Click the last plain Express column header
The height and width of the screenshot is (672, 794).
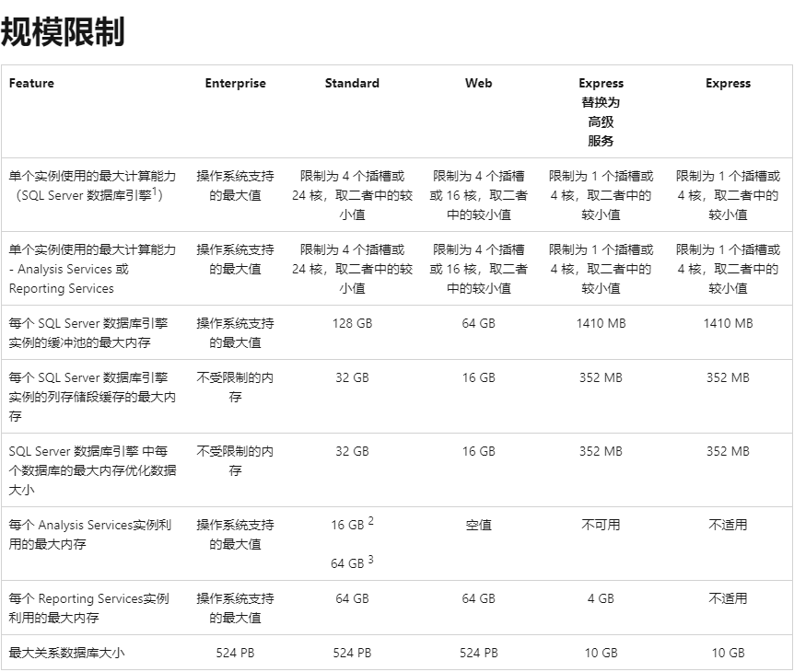pyautogui.click(x=729, y=83)
